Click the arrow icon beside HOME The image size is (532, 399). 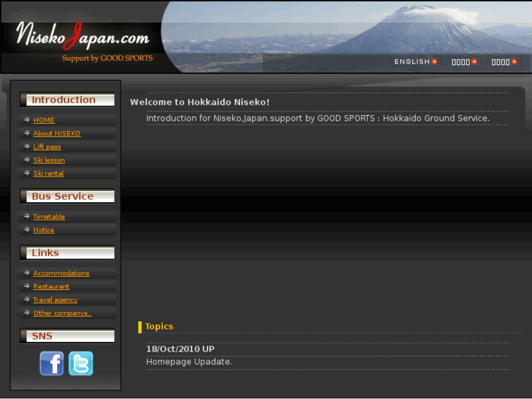point(27,120)
